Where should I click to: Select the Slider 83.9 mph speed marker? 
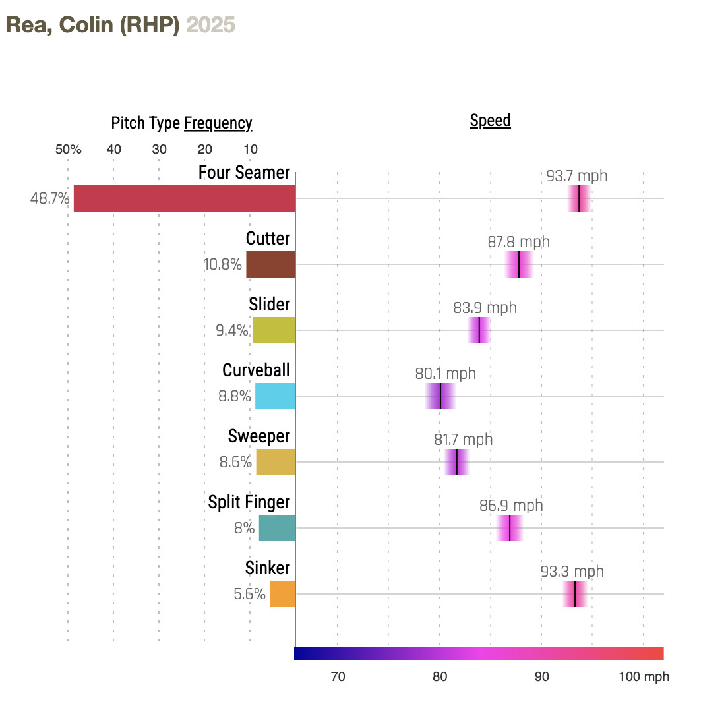(479, 330)
